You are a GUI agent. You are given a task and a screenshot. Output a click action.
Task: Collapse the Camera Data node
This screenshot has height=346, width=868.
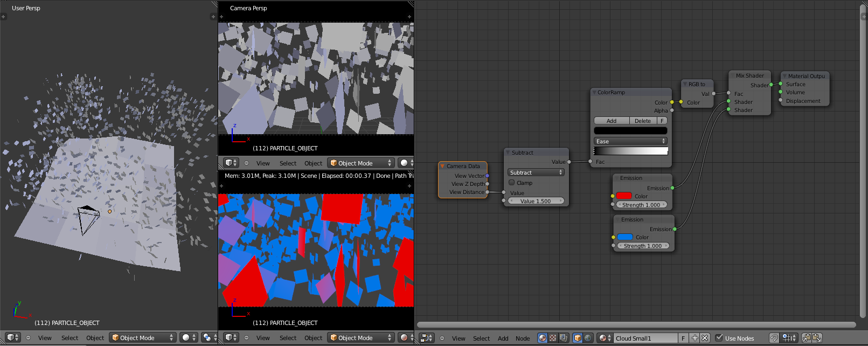442,166
